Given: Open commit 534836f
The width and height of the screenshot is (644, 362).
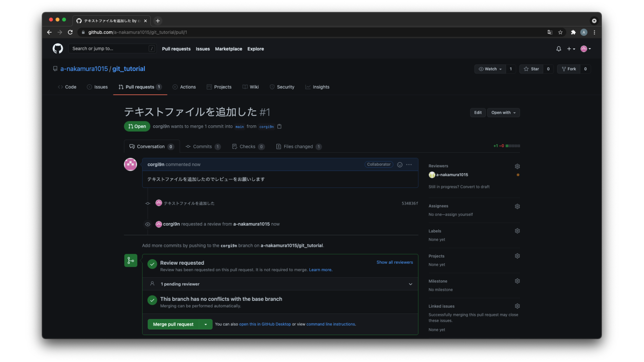Looking at the screenshot, I should (410, 204).
